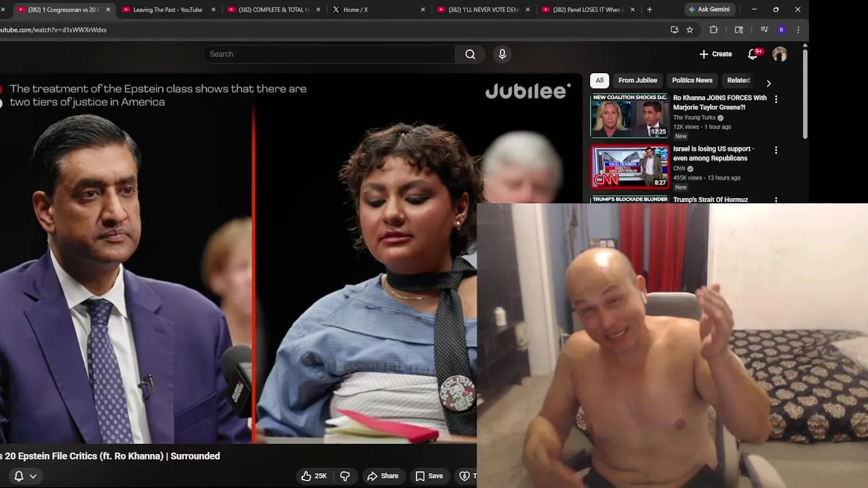Open the media controls toolbar icon
The width and height of the screenshot is (868, 488).
click(764, 30)
